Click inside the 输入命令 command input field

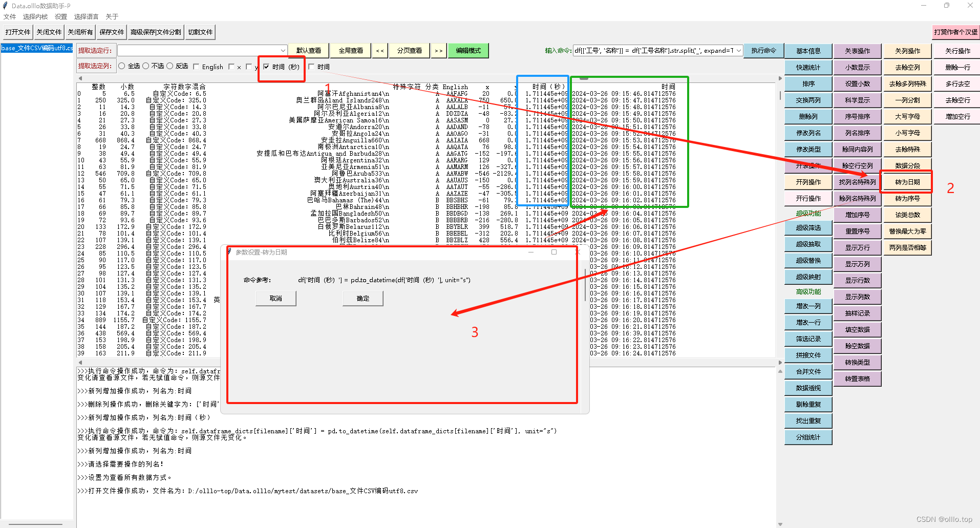point(653,50)
